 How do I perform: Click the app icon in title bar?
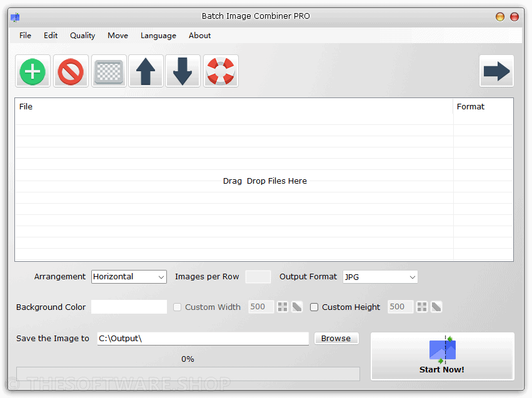coord(15,17)
